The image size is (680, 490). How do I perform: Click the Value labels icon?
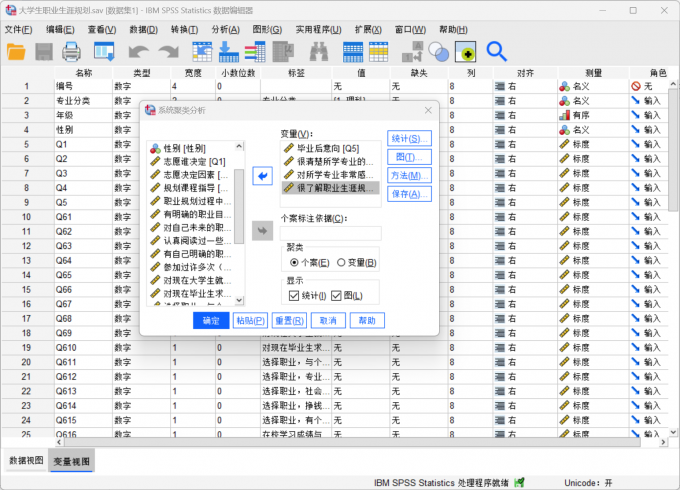(x=412, y=52)
